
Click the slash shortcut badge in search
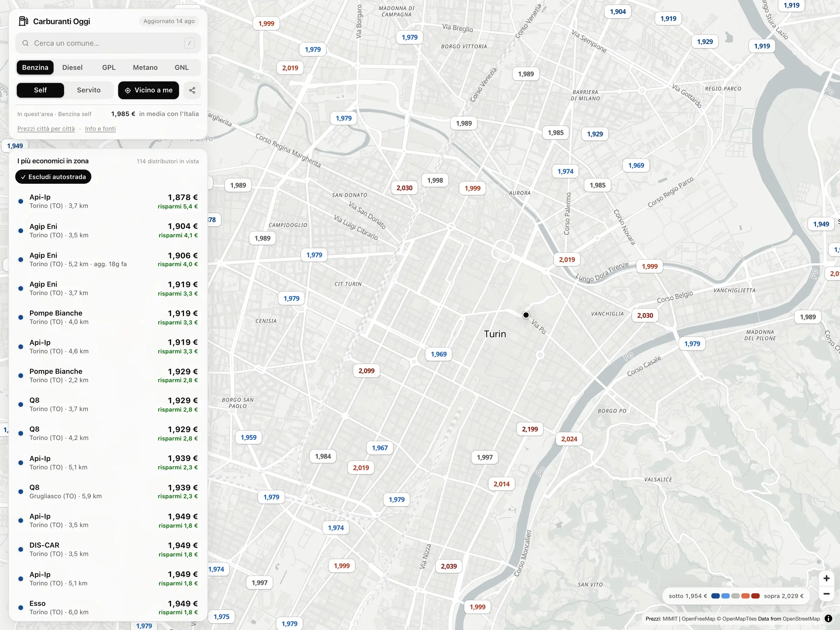click(189, 43)
